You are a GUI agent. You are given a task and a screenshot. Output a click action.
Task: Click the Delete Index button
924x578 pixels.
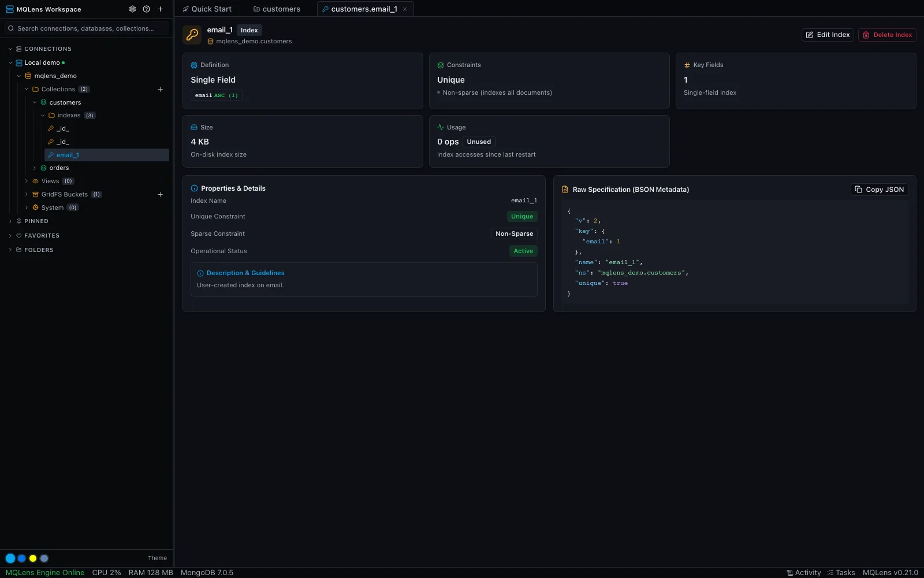pos(887,35)
